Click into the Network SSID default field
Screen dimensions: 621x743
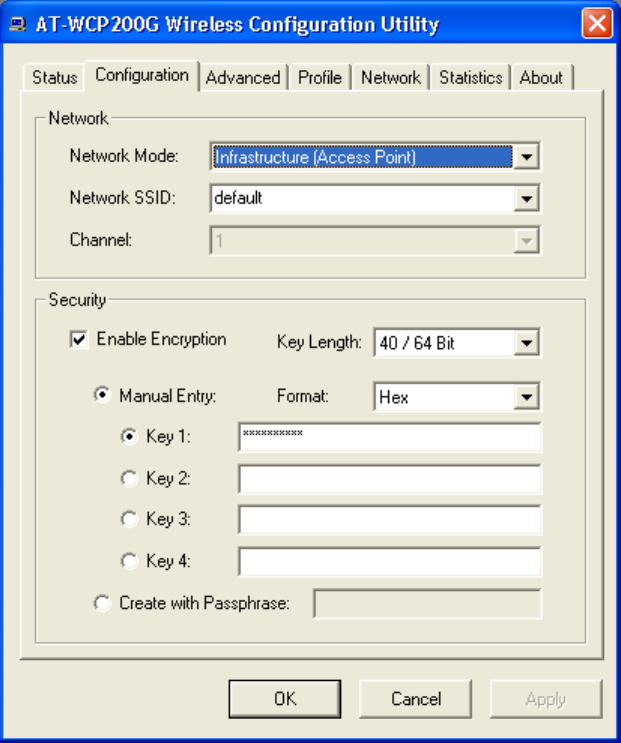click(362, 199)
